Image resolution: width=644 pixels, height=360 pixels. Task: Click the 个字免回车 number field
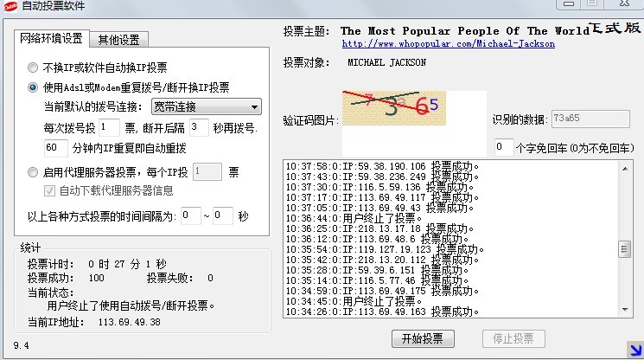tap(503, 147)
